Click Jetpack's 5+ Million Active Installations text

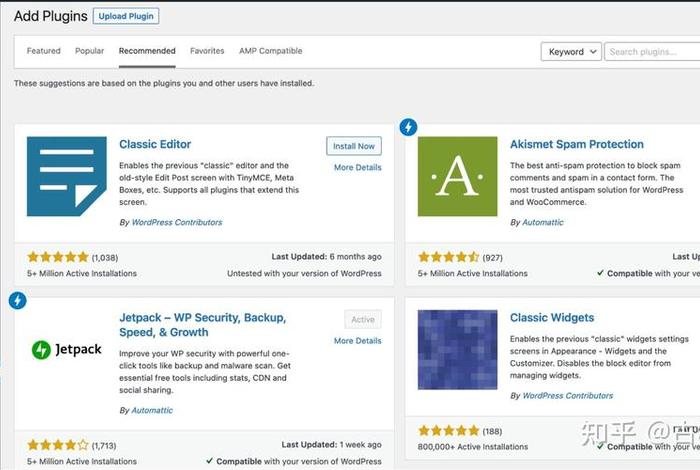[x=82, y=461]
